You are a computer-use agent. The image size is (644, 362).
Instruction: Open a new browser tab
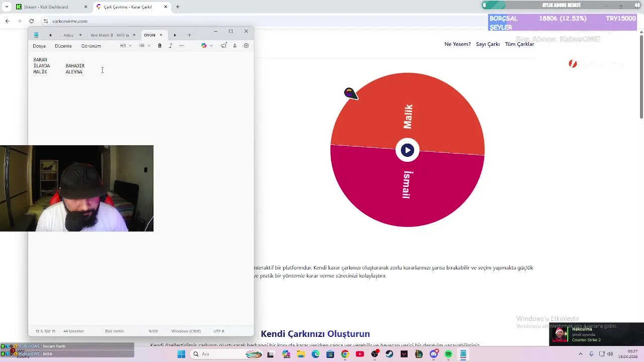pyautogui.click(x=178, y=7)
